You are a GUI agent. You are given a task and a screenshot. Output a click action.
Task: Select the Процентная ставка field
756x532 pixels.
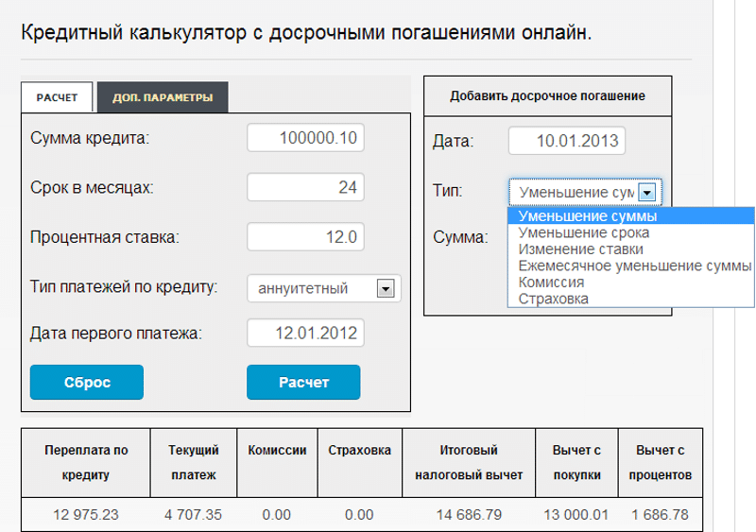305,237
